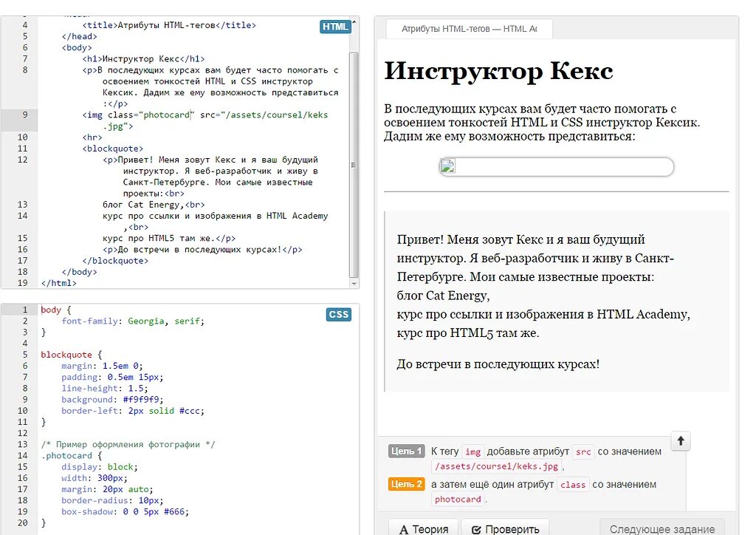This screenshot has width=756, height=535.
Task: Click the 'photocard' value in goal 2
Action: (x=458, y=500)
